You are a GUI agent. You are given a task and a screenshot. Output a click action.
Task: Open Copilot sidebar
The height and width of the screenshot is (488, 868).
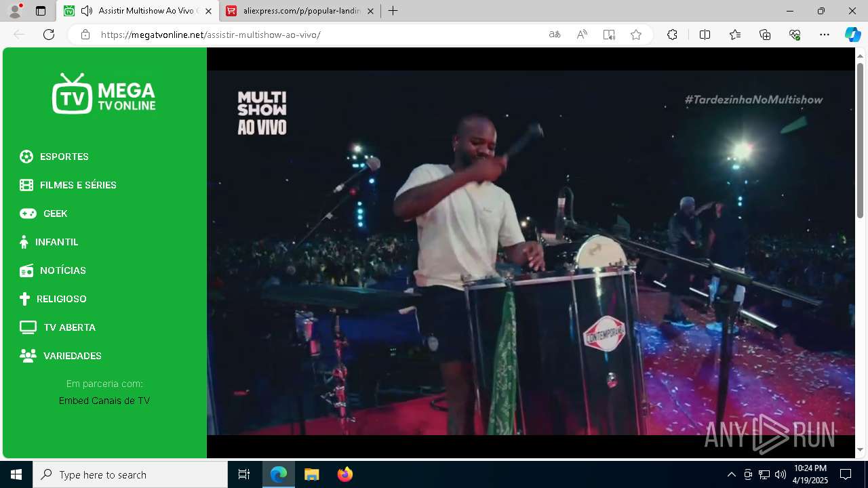pyautogui.click(x=852, y=35)
